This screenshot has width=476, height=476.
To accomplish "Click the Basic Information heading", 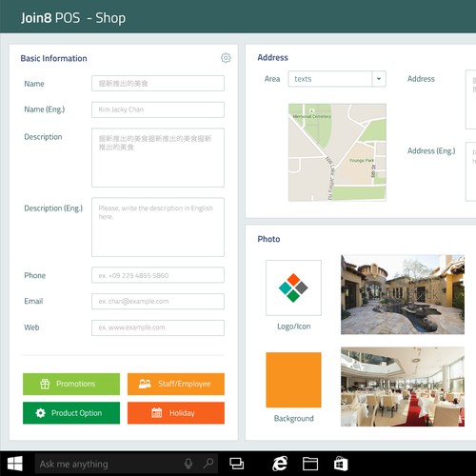I will pyautogui.click(x=53, y=58).
